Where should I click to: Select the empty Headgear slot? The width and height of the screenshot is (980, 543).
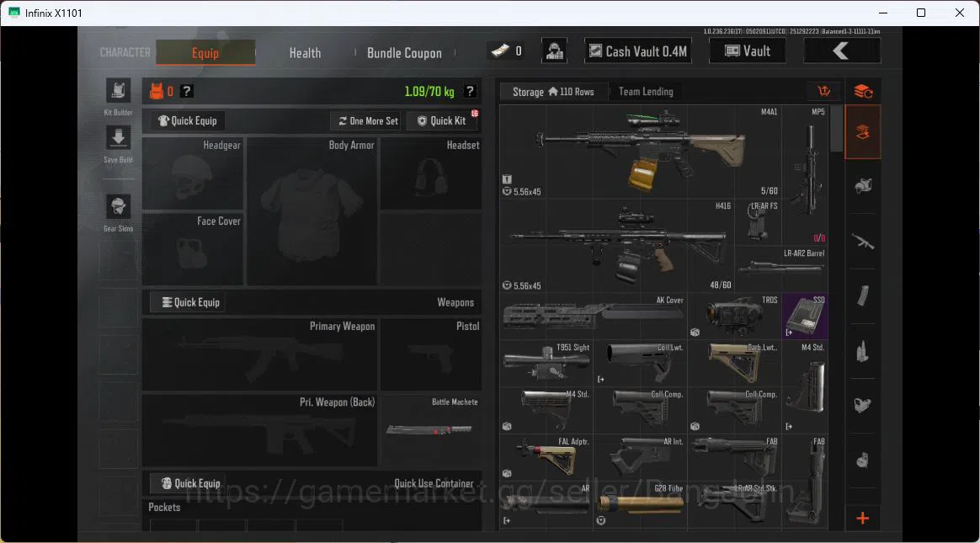tap(193, 173)
